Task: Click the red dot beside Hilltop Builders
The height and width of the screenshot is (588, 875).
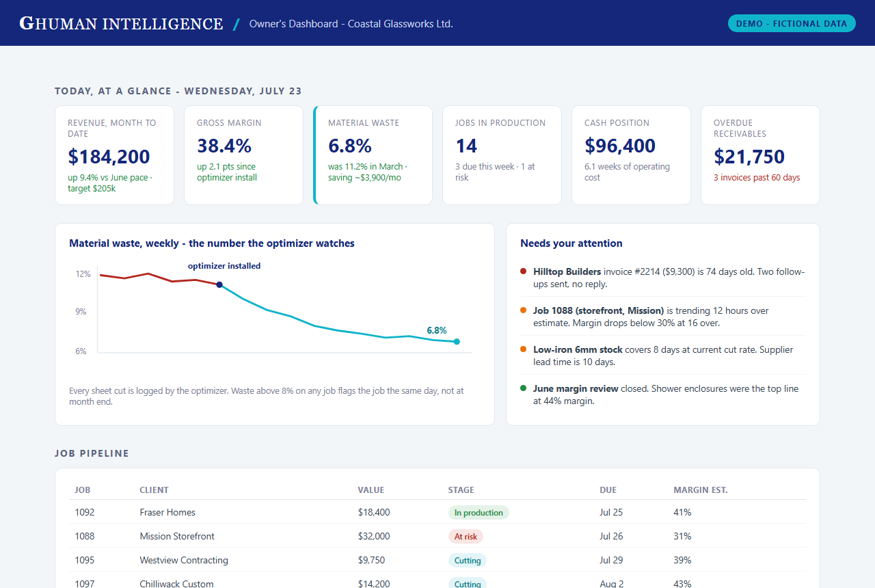Action: coord(524,271)
